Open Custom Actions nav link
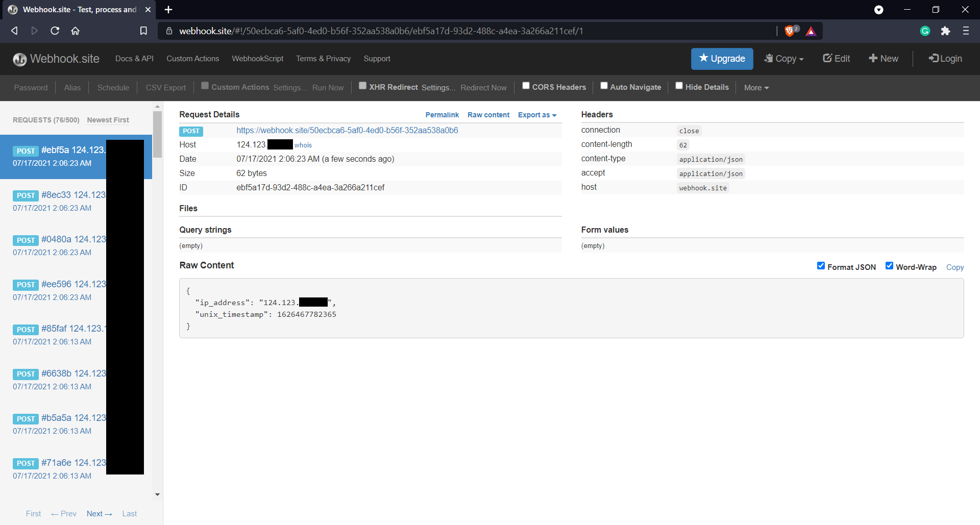980x525 pixels. point(192,59)
